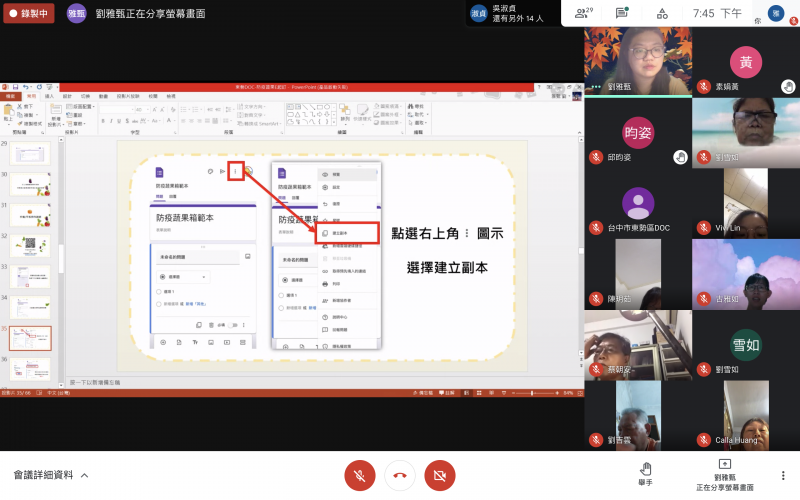This screenshot has height=500, width=800.
Task: Open the PowerPoint 設計 Design tab
Action: coord(67,96)
